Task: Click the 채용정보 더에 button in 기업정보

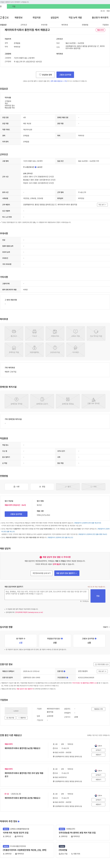Action: (x=99, y=709)
